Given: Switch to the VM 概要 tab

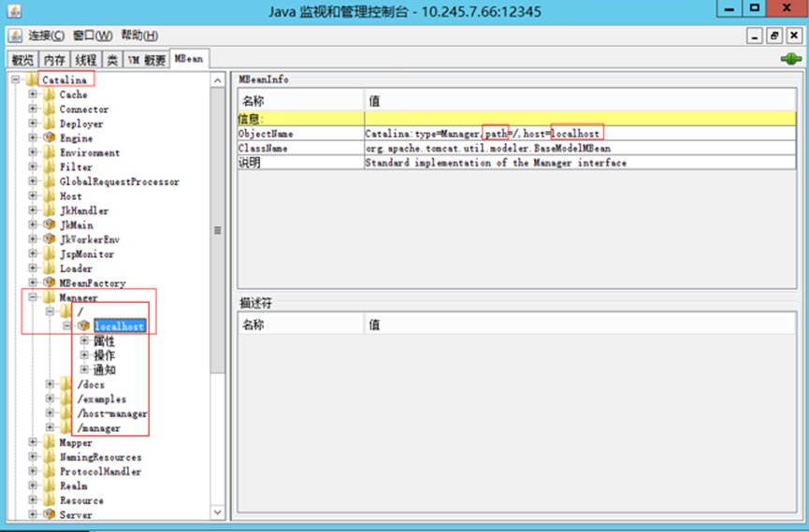Looking at the screenshot, I should (147, 60).
